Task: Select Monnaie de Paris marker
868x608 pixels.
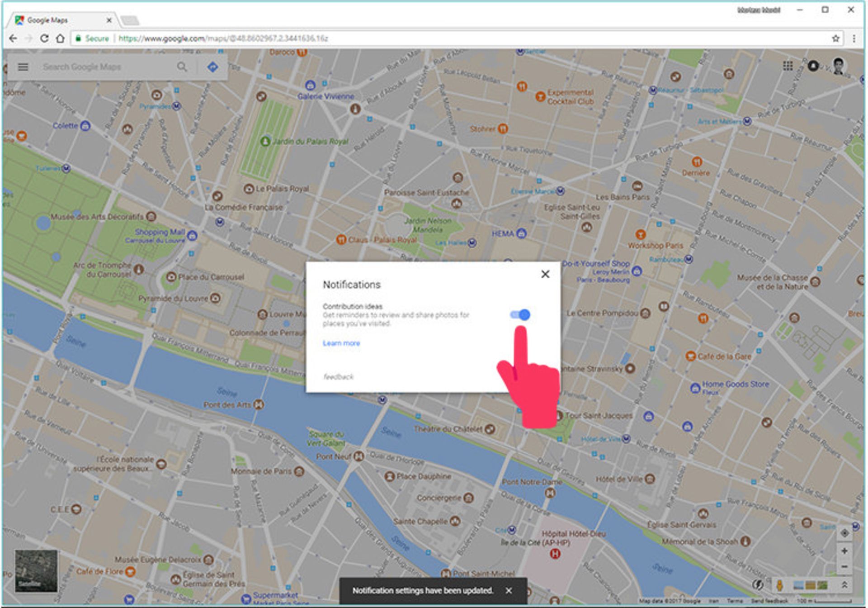Action: (x=299, y=471)
